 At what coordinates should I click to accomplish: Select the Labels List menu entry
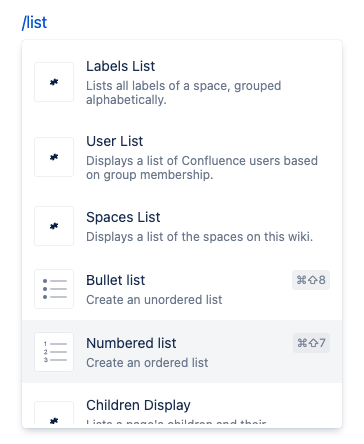point(182,82)
